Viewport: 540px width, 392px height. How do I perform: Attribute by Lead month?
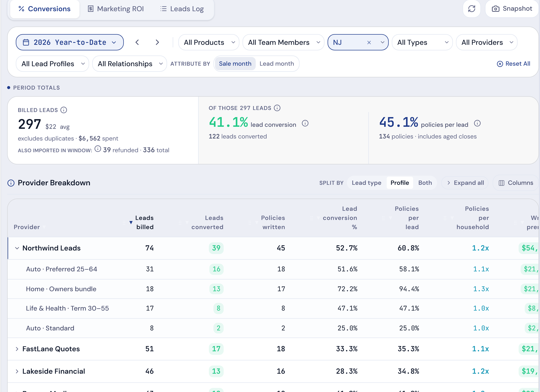(x=277, y=64)
